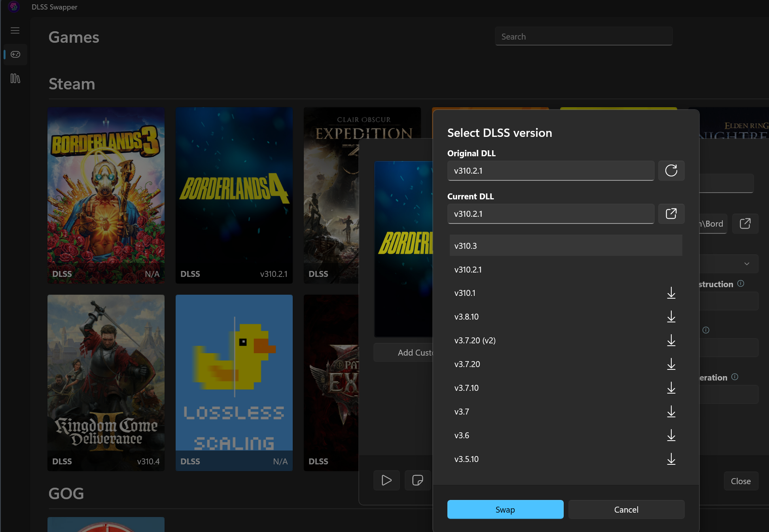Download DLSS version v3.5.10

671,459
